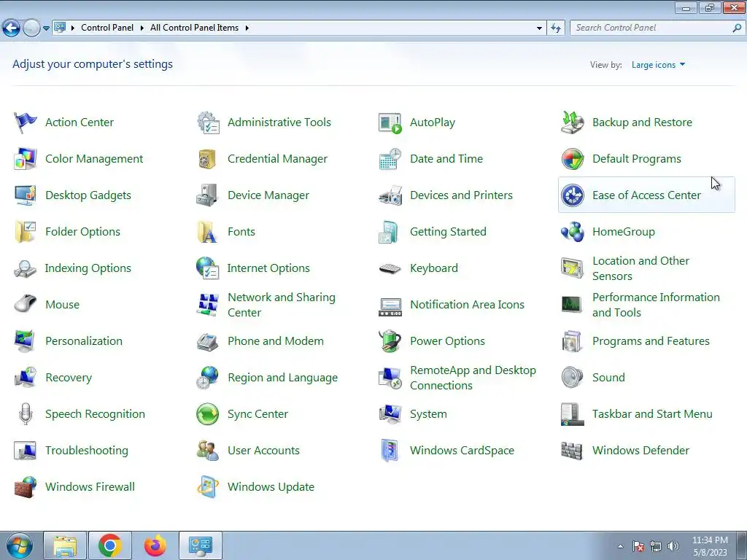747x560 pixels.
Task: Click the Forward navigation button
Action: (31, 28)
